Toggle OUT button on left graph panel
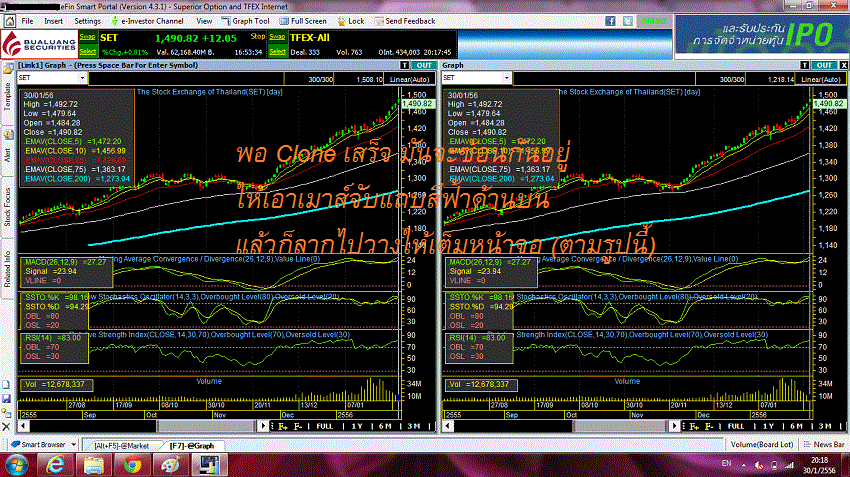The height and width of the screenshot is (477, 850). [424, 65]
